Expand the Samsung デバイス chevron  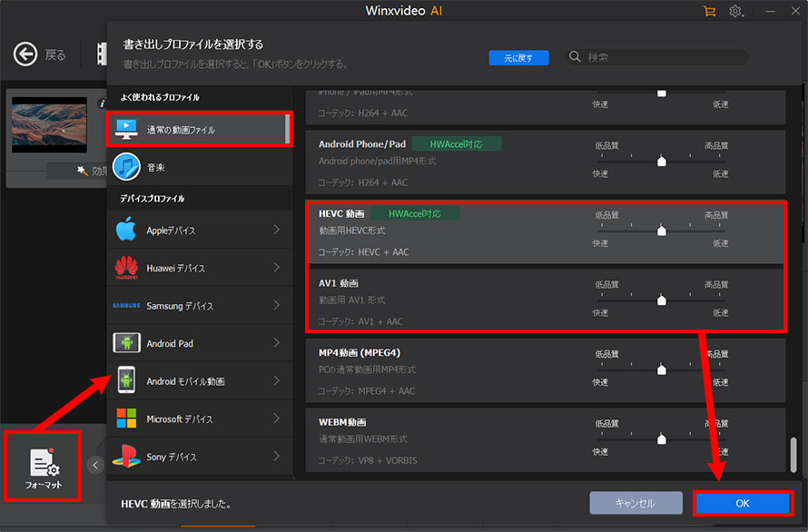(x=277, y=306)
